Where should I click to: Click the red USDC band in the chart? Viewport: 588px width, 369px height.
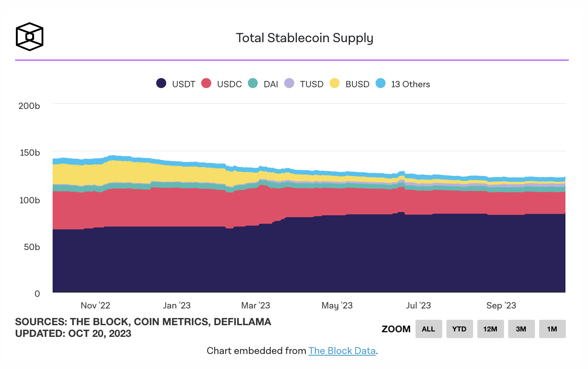(167, 207)
